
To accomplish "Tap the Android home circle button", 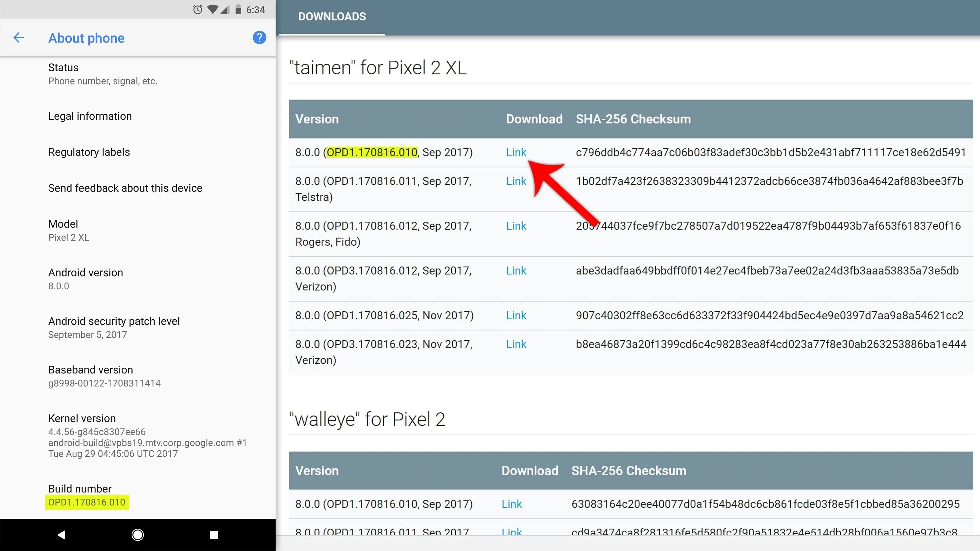I will (x=137, y=535).
